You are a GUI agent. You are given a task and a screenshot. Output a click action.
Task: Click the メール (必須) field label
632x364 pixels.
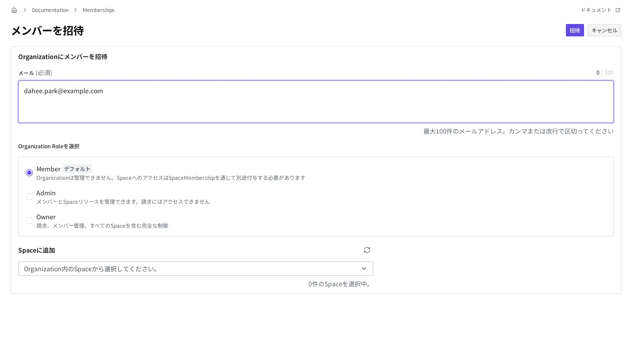tap(35, 73)
